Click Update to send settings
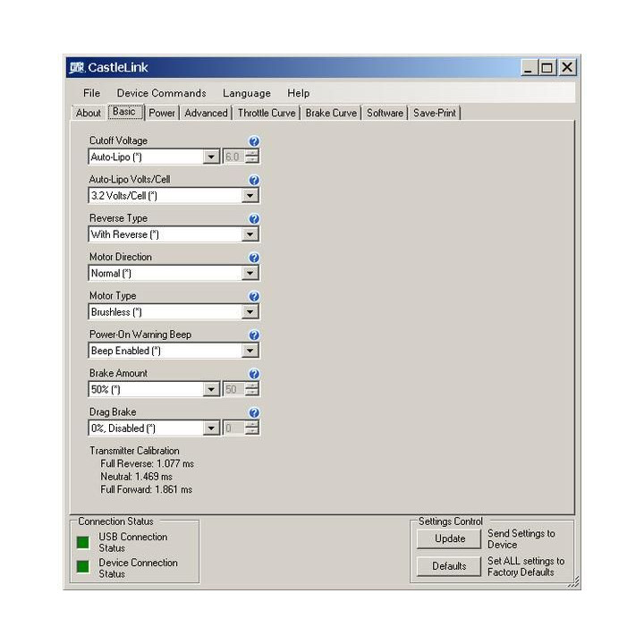The height and width of the screenshot is (644, 644). click(449, 538)
